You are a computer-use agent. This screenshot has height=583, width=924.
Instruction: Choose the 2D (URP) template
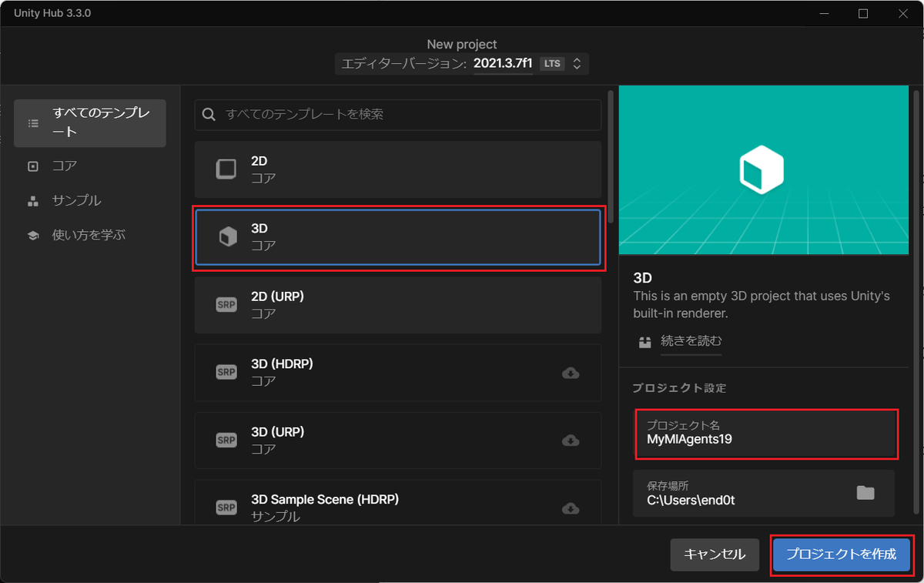(x=397, y=305)
